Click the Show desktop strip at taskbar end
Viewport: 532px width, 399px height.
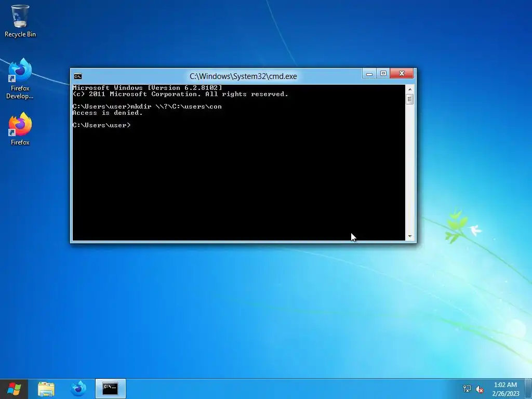click(x=528, y=389)
